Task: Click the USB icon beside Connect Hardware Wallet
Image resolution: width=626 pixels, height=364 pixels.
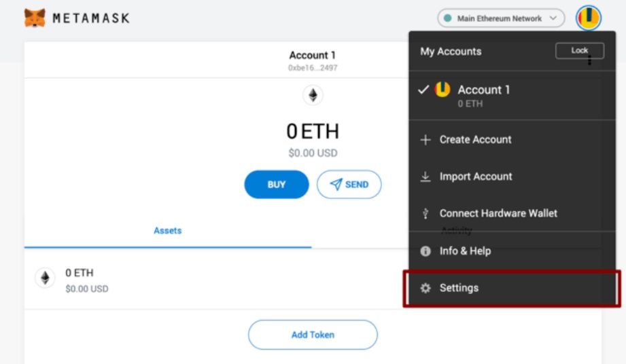Action: coord(425,214)
